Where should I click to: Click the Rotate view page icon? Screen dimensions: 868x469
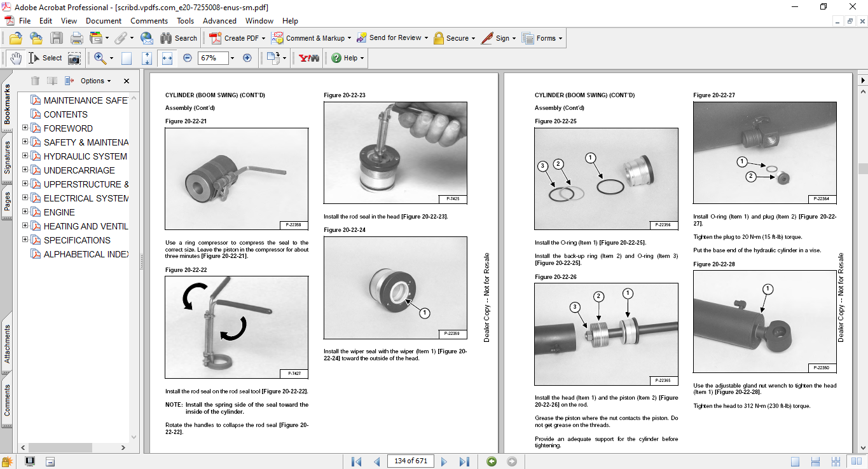(273, 58)
